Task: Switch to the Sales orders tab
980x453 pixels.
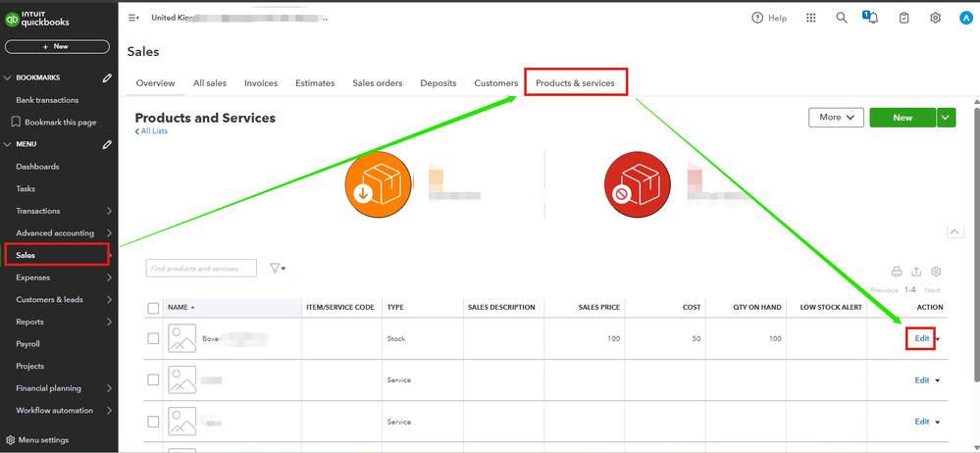Action: [x=378, y=83]
